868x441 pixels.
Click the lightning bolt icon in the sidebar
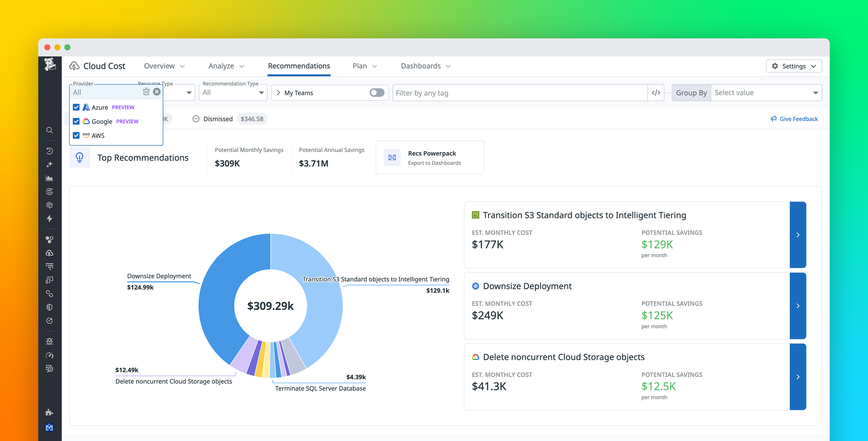[x=50, y=218]
